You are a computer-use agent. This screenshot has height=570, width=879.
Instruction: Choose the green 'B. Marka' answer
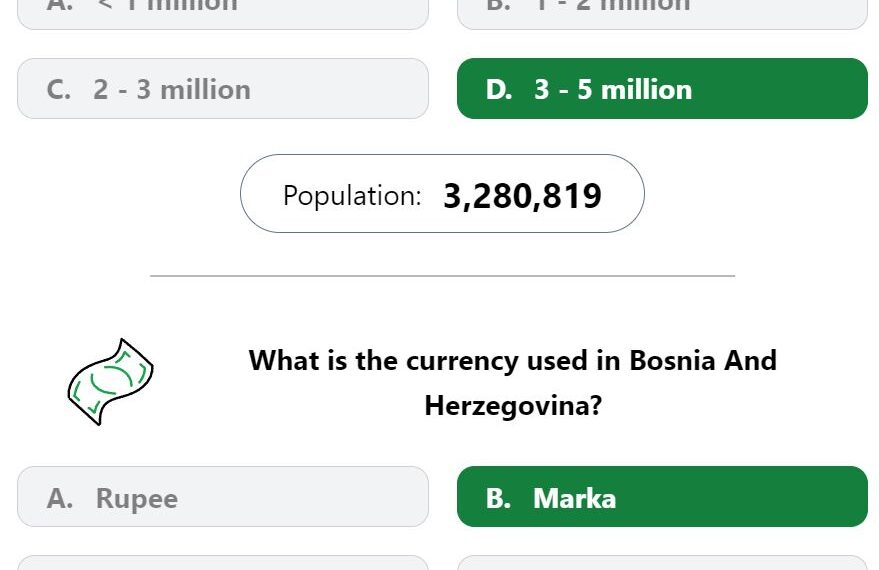pyautogui.click(x=663, y=497)
